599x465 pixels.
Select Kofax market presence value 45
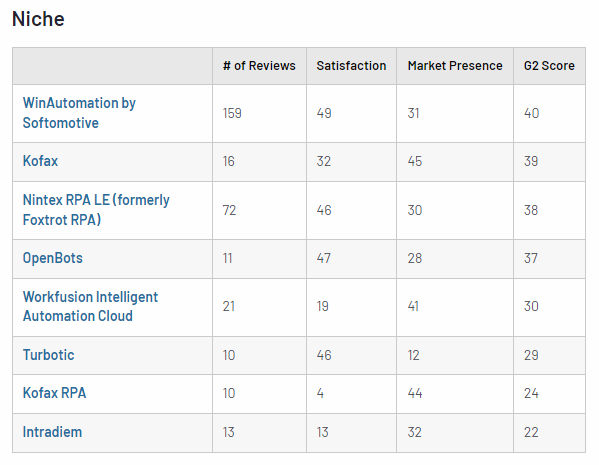415,161
